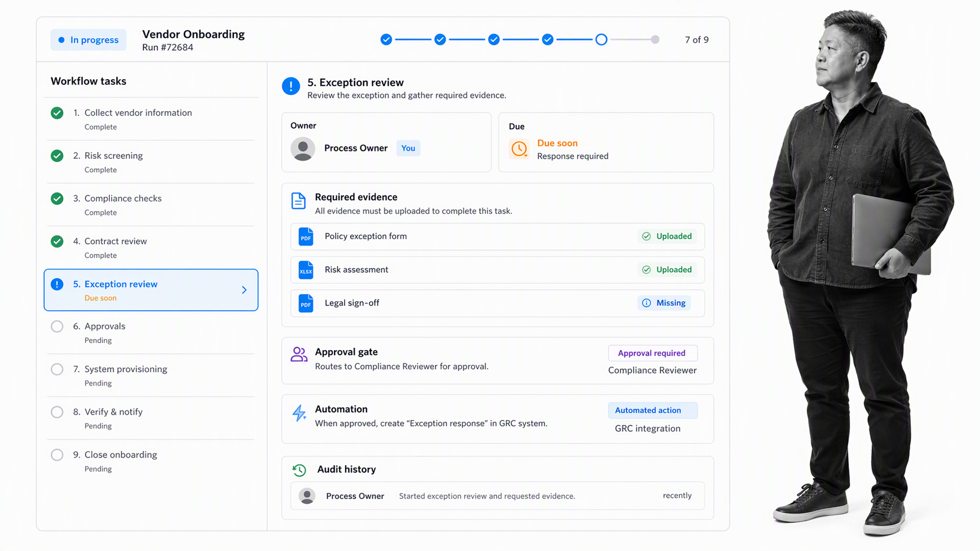
Task: Open workflow task 2. Risk screening
Action: tap(151, 162)
